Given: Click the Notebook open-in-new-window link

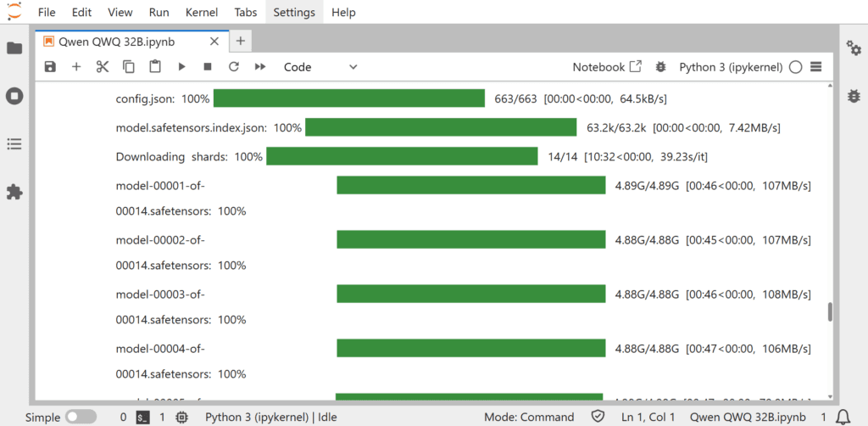Looking at the screenshot, I should click(607, 67).
